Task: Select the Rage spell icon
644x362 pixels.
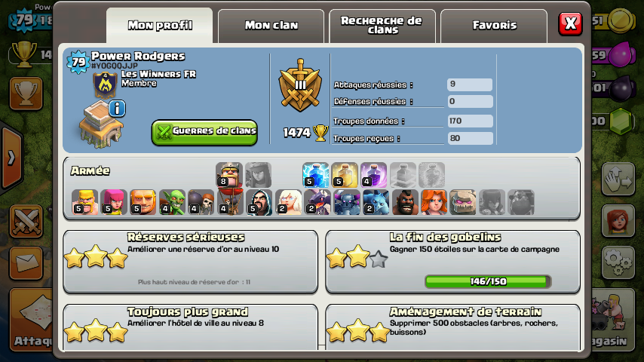Action: 374,175
